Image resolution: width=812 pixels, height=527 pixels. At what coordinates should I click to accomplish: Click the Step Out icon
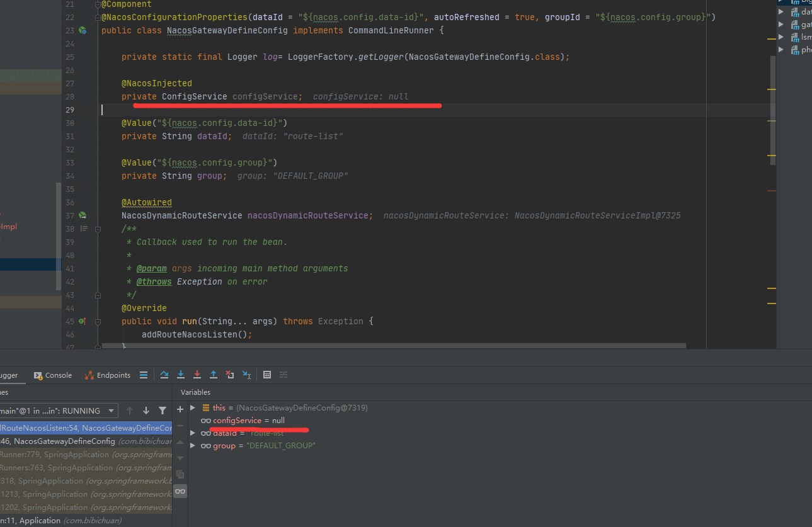214,375
